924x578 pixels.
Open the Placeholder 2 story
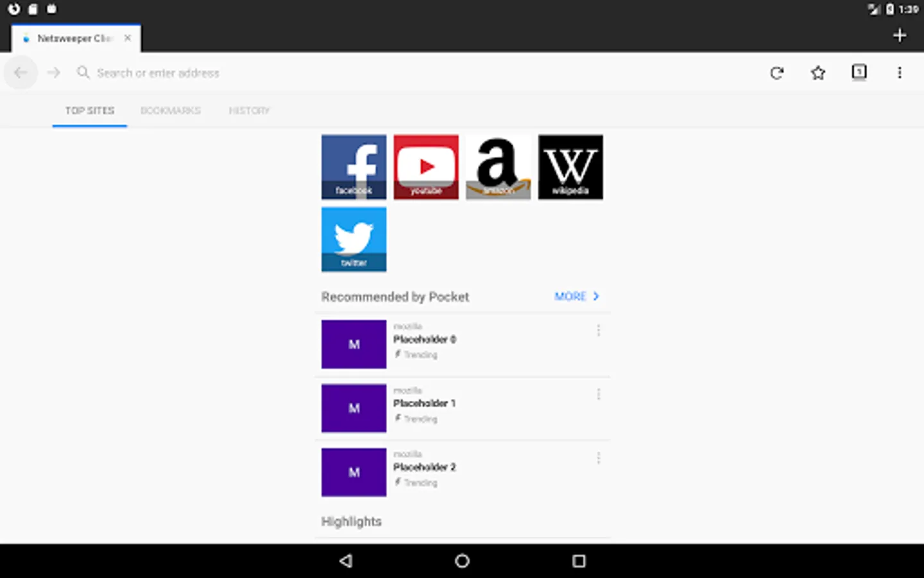click(462, 473)
